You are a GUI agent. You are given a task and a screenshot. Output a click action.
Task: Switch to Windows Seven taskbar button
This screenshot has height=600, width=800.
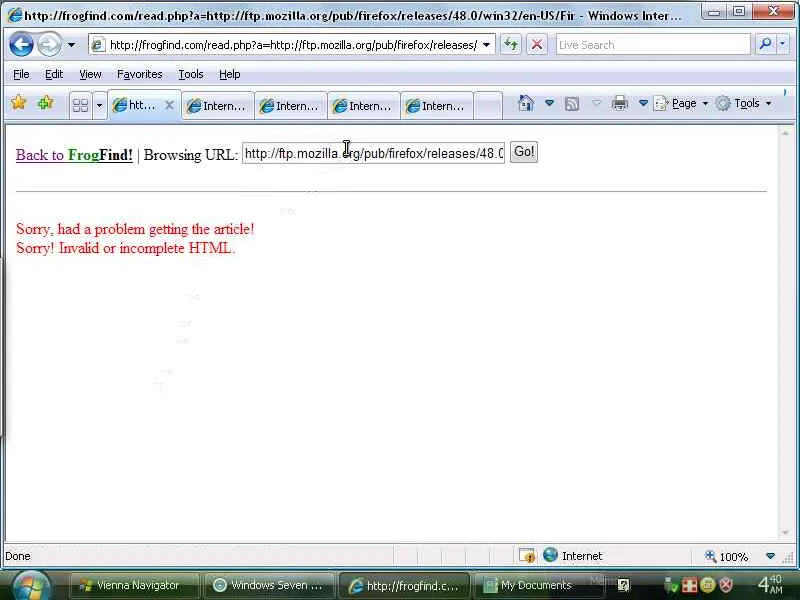click(x=269, y=585)
